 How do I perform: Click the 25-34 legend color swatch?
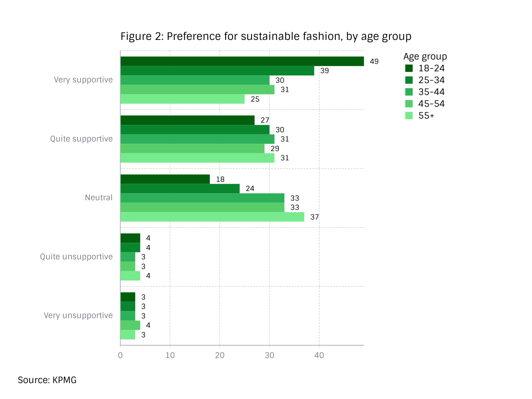(x=409, y=80)
